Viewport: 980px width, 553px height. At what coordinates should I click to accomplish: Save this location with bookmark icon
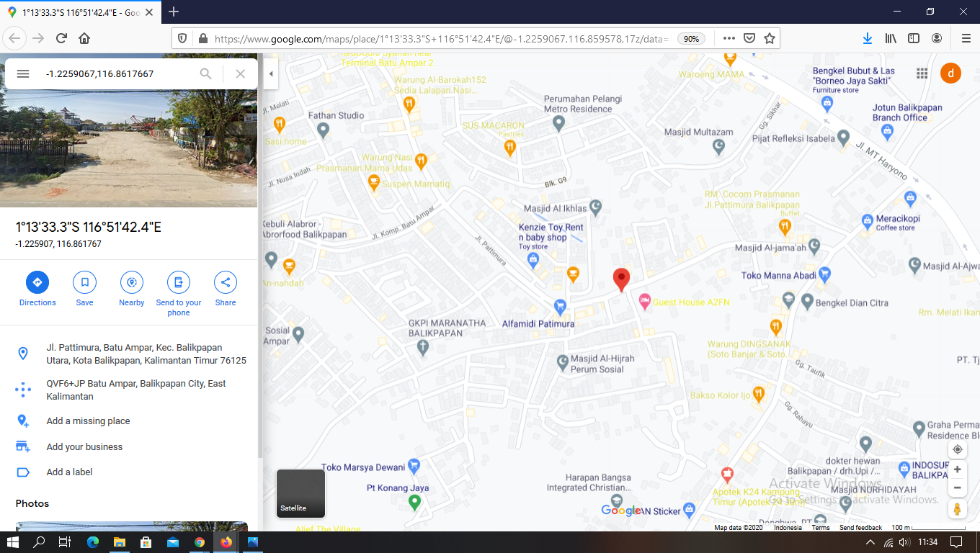click(x=84, y=282)
